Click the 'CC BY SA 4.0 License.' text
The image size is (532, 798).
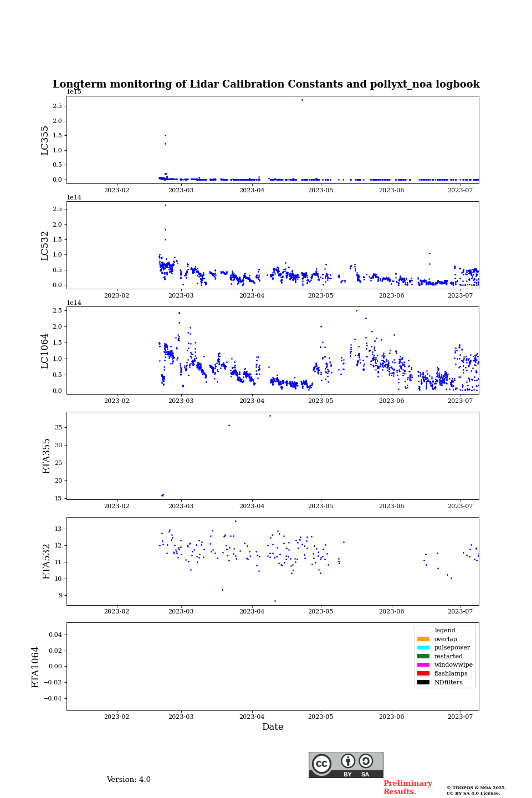coord(473,793)
